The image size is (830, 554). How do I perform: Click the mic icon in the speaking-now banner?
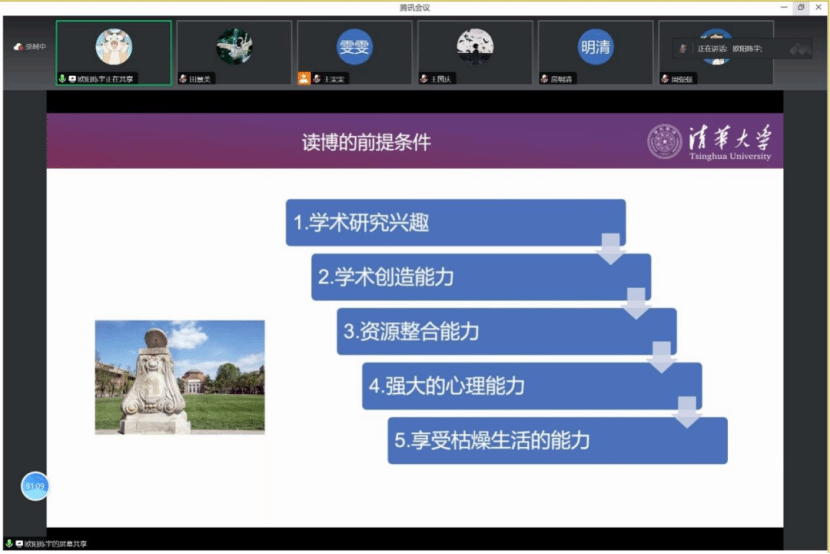point(683,48)
